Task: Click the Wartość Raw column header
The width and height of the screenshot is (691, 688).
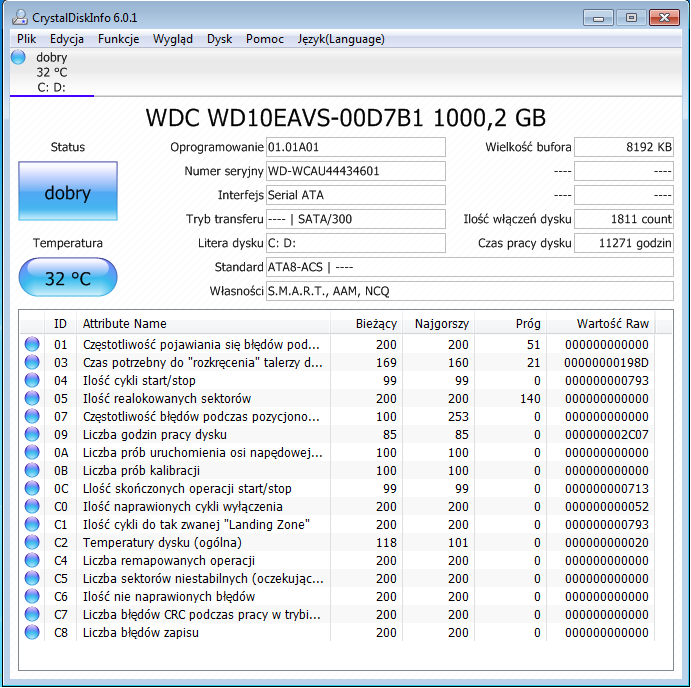Action: point(601,324)
